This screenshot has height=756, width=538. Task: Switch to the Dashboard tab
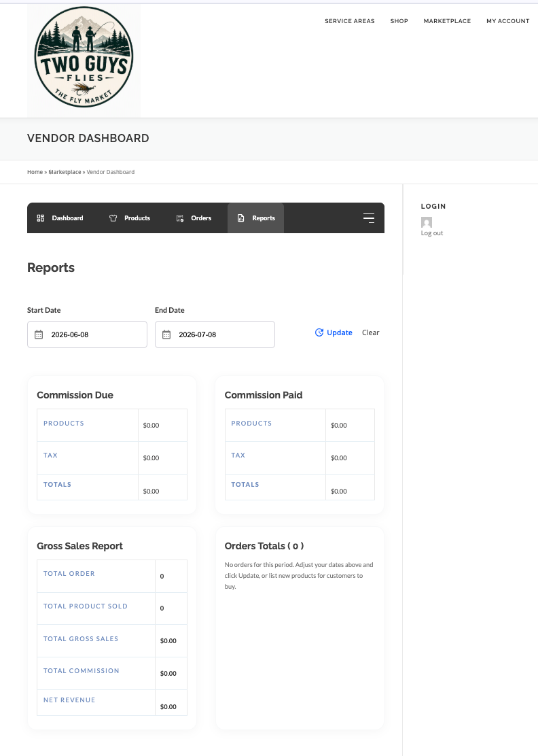point(60,218)
